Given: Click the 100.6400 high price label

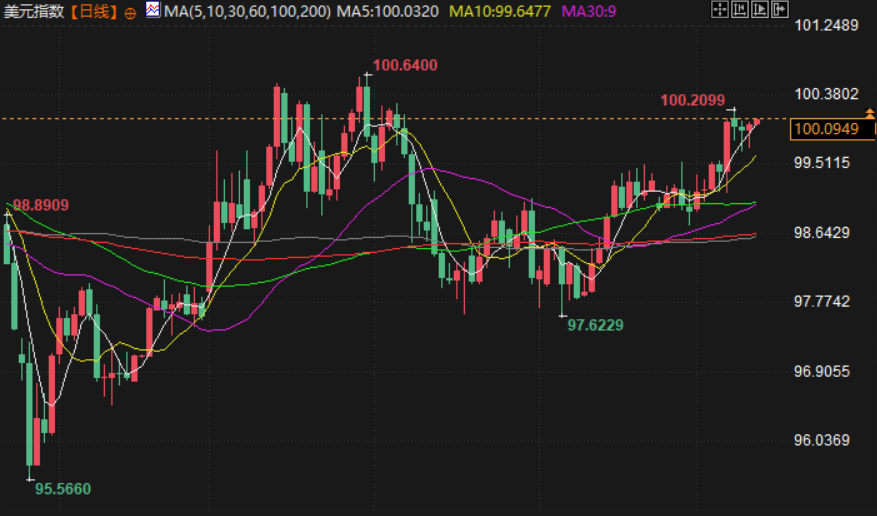Looking at the screenshot, I should click(405, 65).
